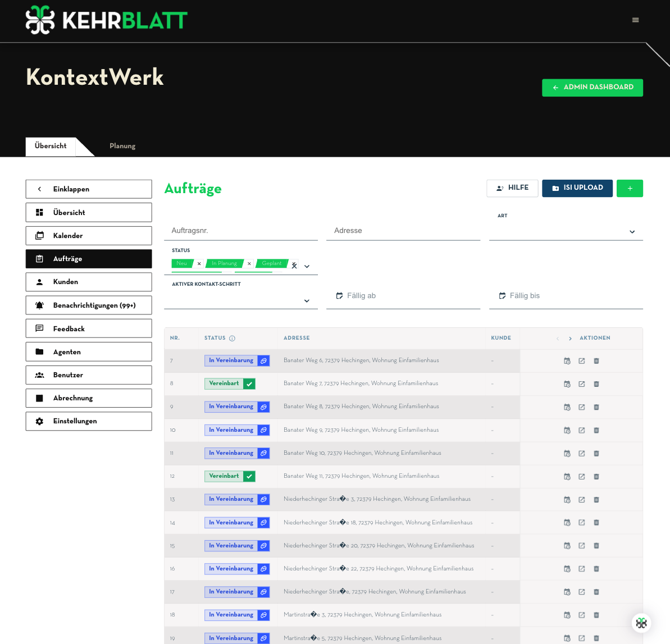Click the ISI Upload button

click(577, 188)
